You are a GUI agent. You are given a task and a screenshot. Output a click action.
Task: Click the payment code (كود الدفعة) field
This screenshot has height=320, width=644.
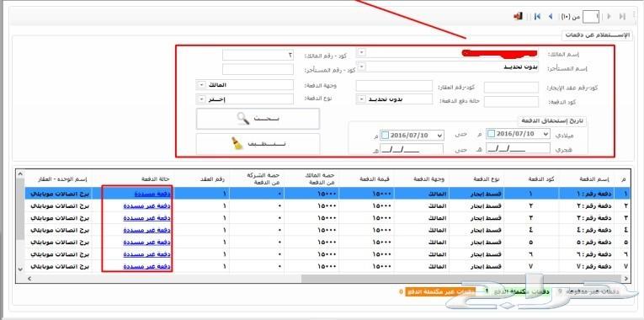point(511,102)
